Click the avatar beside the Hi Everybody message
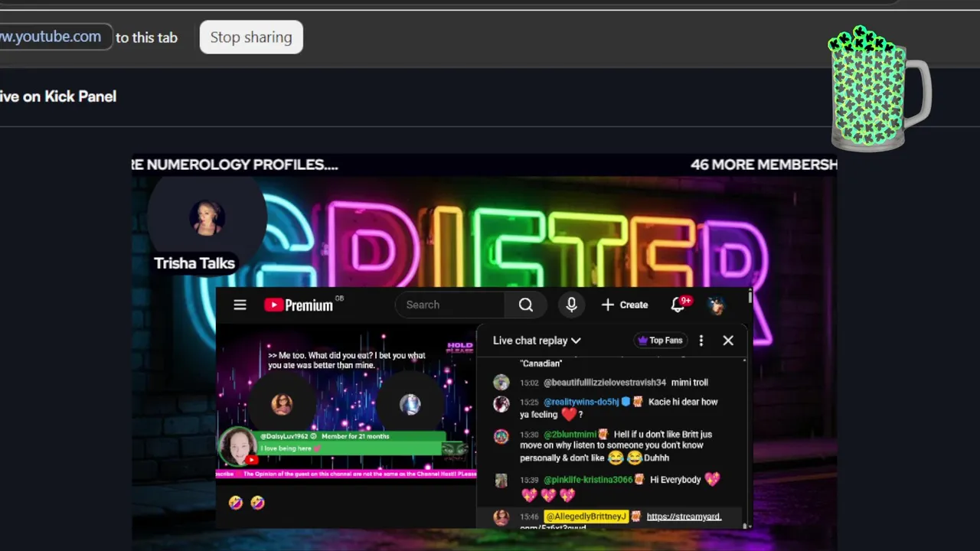Screen dimensions: 980x551 (501, 481)
